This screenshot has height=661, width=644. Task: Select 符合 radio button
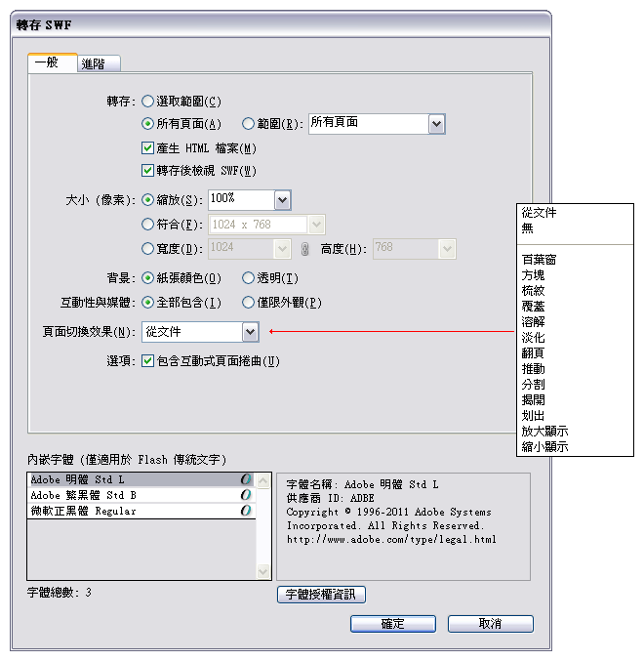147,225
